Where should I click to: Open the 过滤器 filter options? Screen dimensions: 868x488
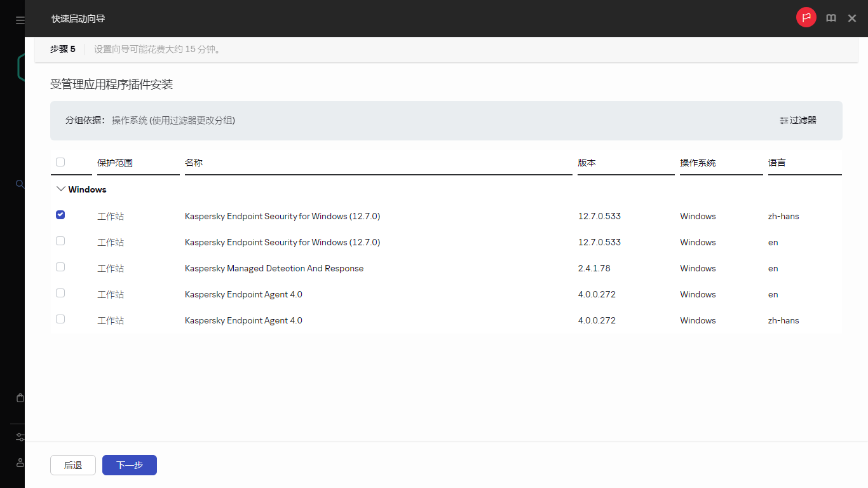[x=798, y=120]
